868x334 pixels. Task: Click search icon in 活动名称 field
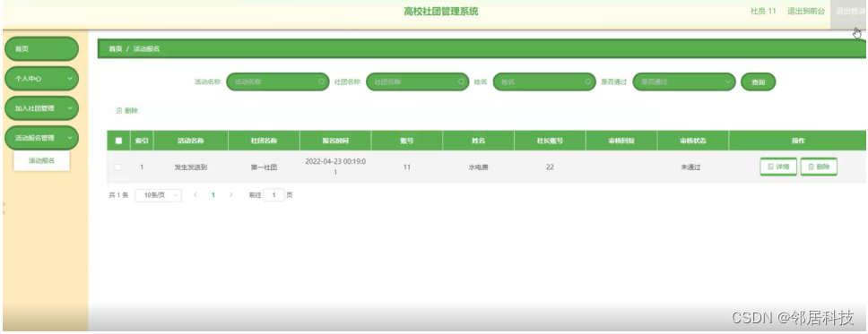(321, 81)
